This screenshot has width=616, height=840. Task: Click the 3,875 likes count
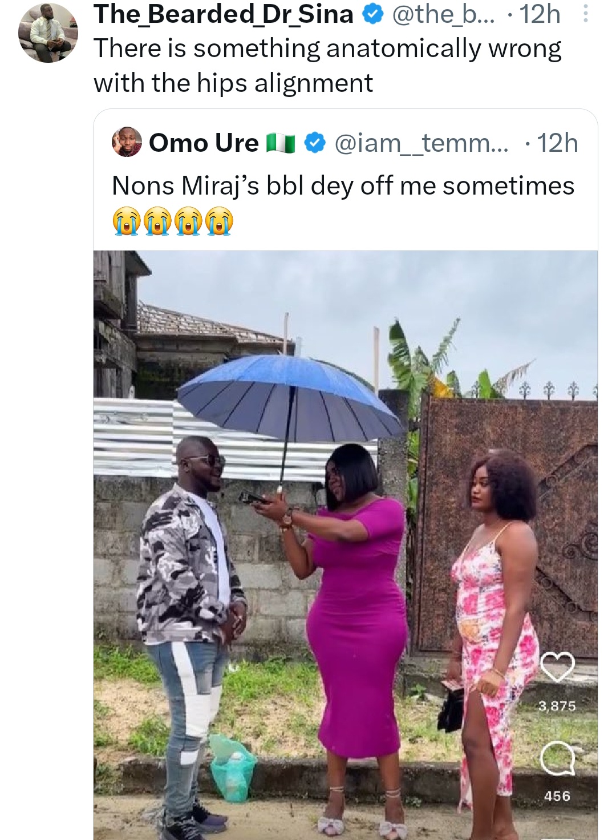(557, 706)
